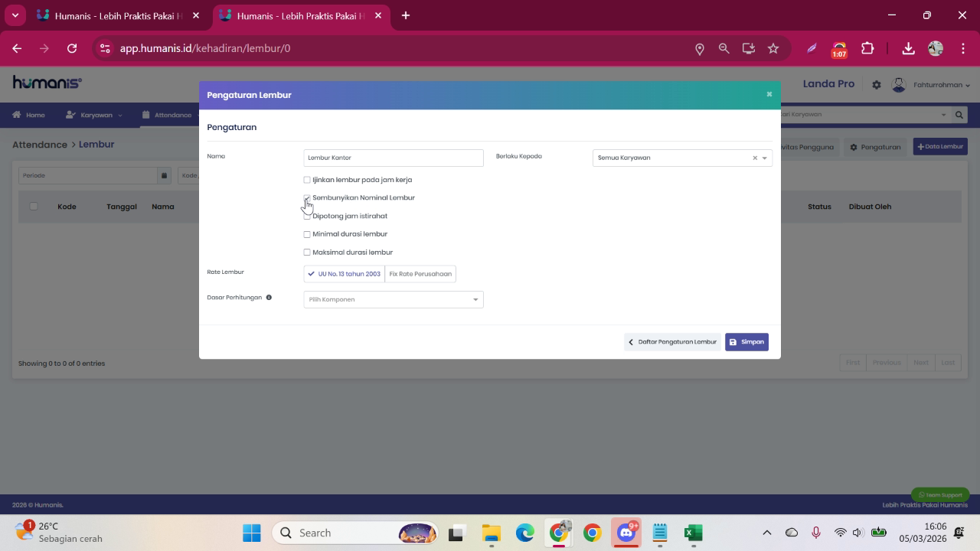This screenshot has height=551, width=980.
Task: Open the Fahturrohman user menu
Action: [x=941, y=85]
